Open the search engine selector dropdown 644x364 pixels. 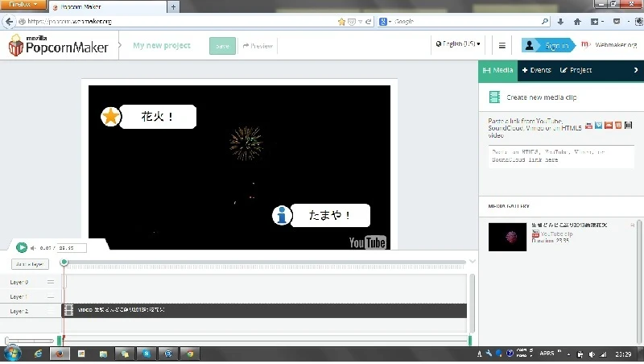(385, 22)
